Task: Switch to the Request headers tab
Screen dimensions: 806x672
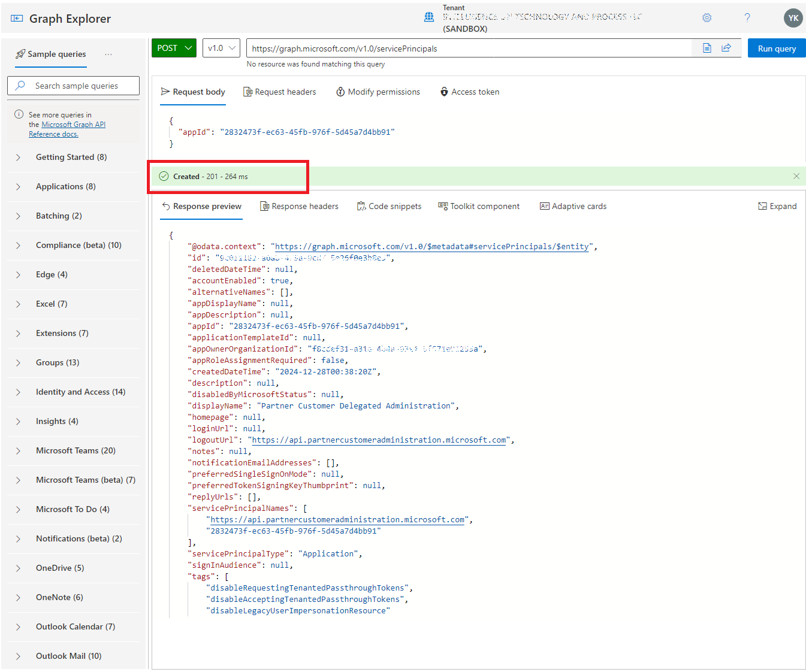Action: tap(279, 92)
